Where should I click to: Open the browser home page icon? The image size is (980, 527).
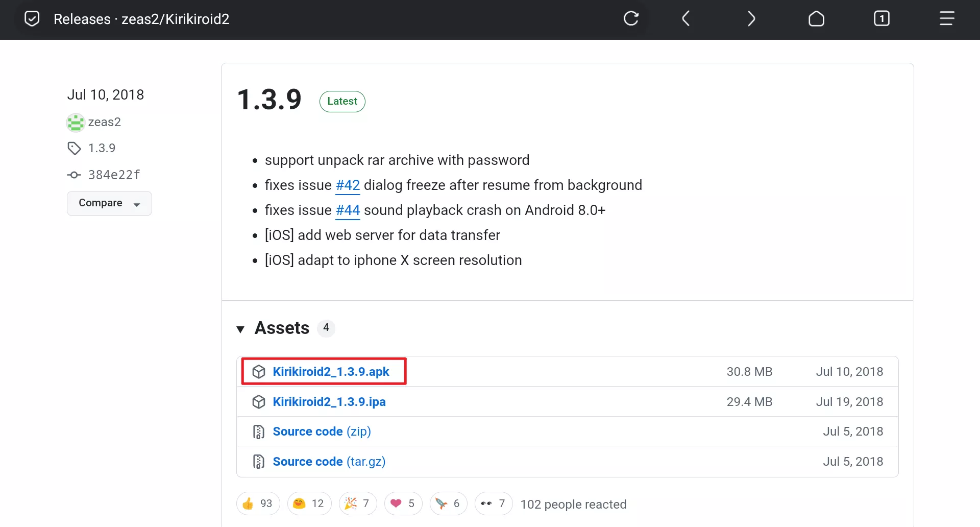[x=816, y=19]
